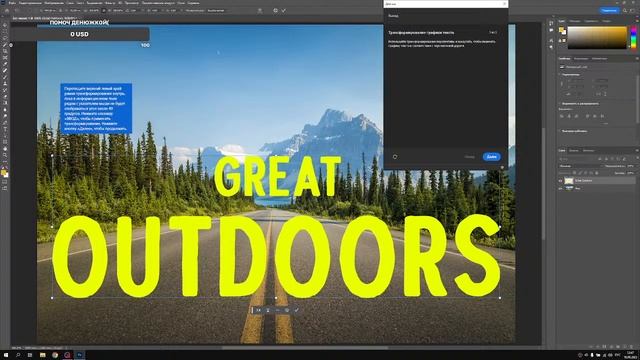The width and height of the screenshot is (640, 360).
Task: Select the Rectangular Marquee tool
Action: pos(5,32)
